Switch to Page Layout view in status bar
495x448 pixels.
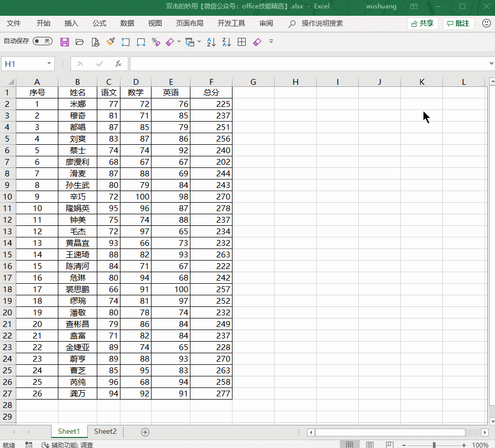[x=370, y=445]
